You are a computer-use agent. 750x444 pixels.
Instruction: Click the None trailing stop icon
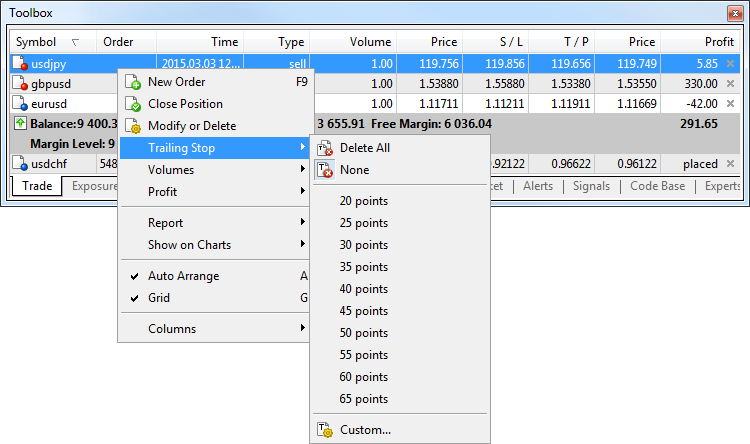325,170
